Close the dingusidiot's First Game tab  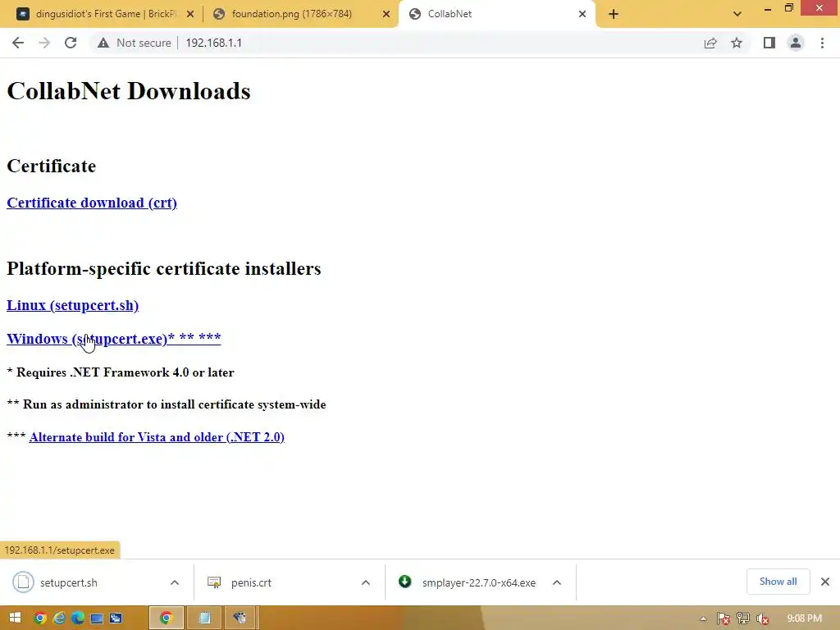pyautogui.click(x=190, y=15)
